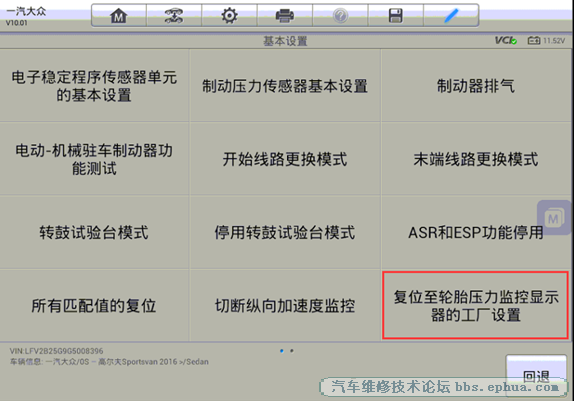Select 制动器排气 function

476,86
